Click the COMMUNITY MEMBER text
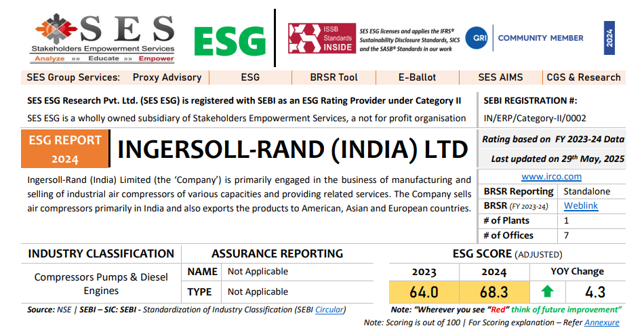Image resolution: width=644 pixels, height=330 pixels. [x=540, y=38]
